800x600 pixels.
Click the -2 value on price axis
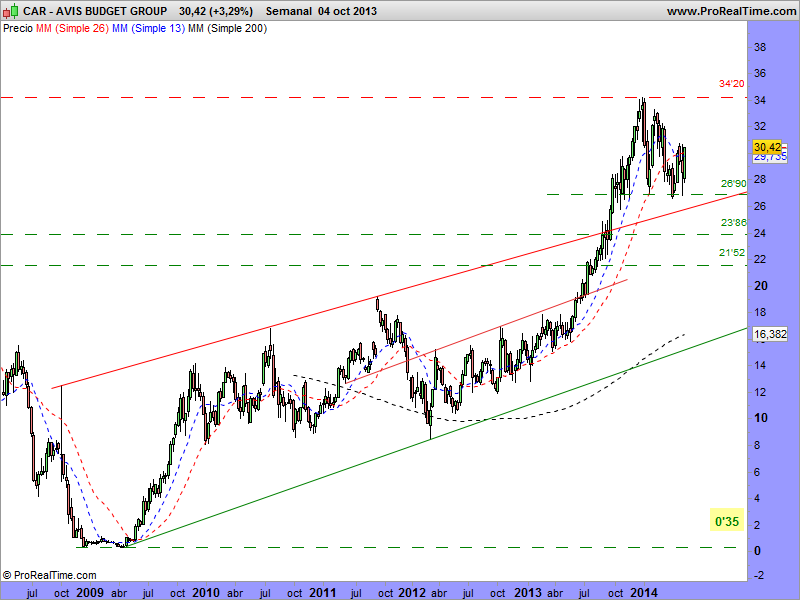759,575
